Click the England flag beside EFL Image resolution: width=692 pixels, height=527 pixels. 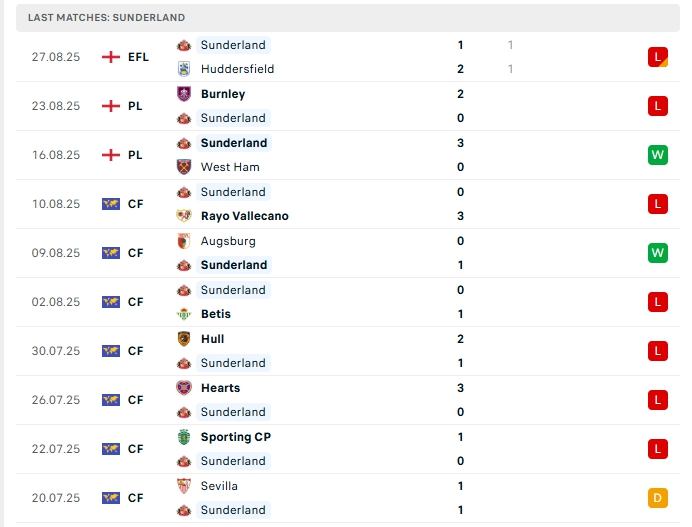[111, 57]
